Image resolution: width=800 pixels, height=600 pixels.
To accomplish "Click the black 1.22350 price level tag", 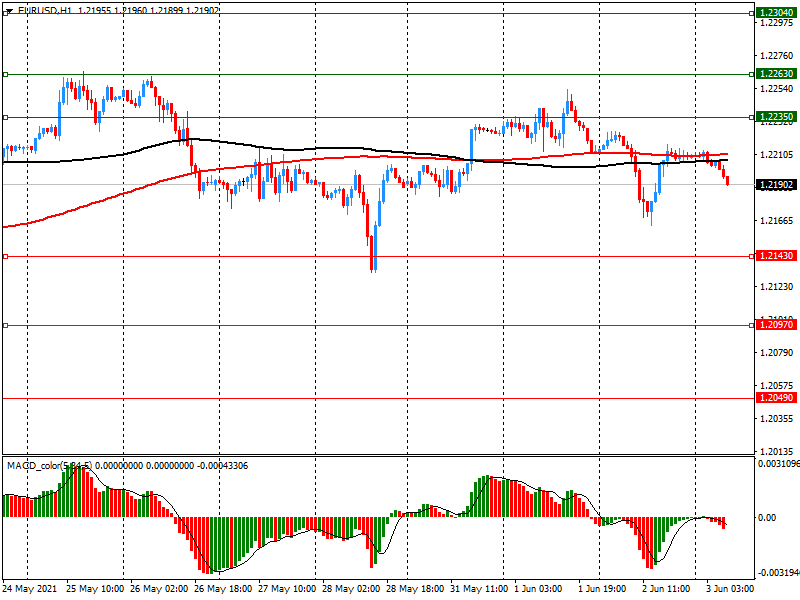I will point(775,117).
